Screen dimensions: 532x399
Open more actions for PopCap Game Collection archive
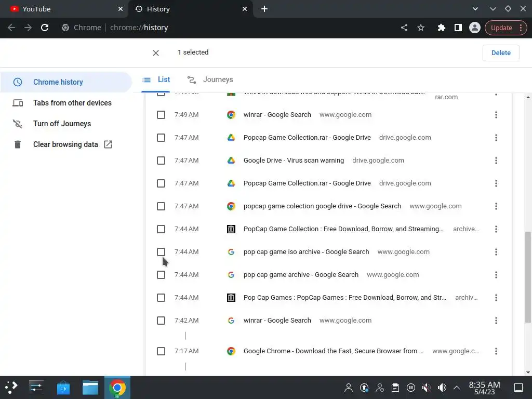pyautogui.click(x=496, y=229)
